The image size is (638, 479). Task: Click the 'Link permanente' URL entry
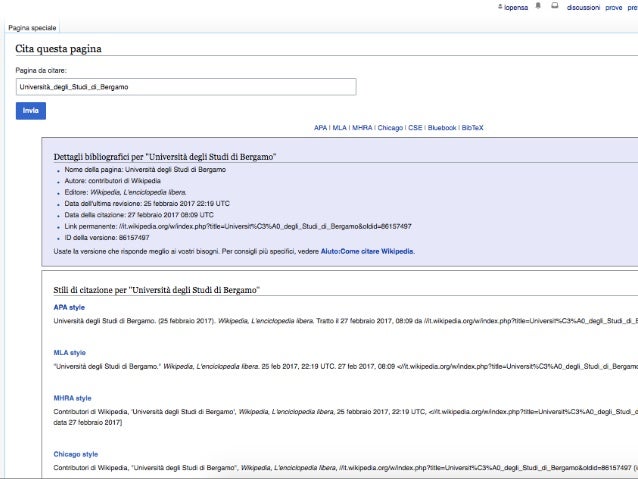[x=238, y=226]
